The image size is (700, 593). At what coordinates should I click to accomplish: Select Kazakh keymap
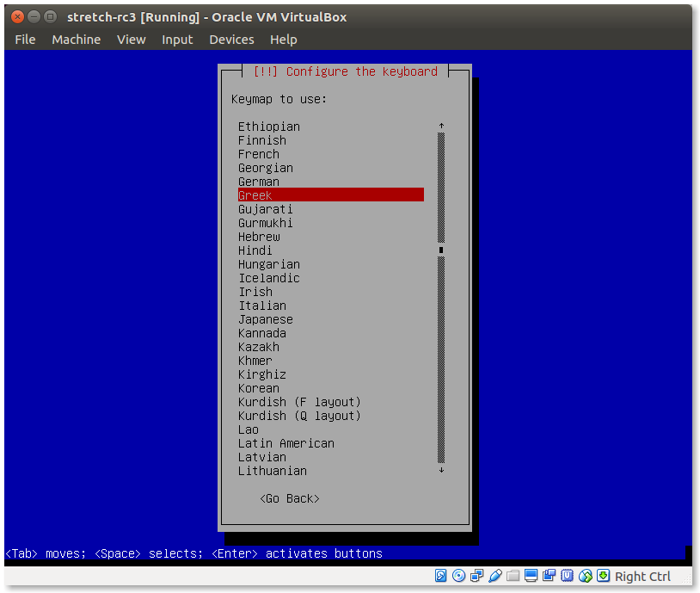tap(259, 347)
